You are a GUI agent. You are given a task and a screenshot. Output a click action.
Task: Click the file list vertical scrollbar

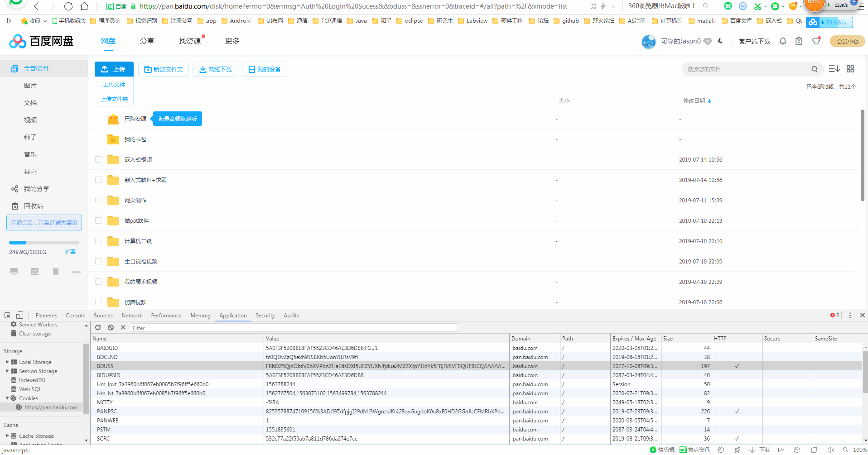(x=863, y=155)
